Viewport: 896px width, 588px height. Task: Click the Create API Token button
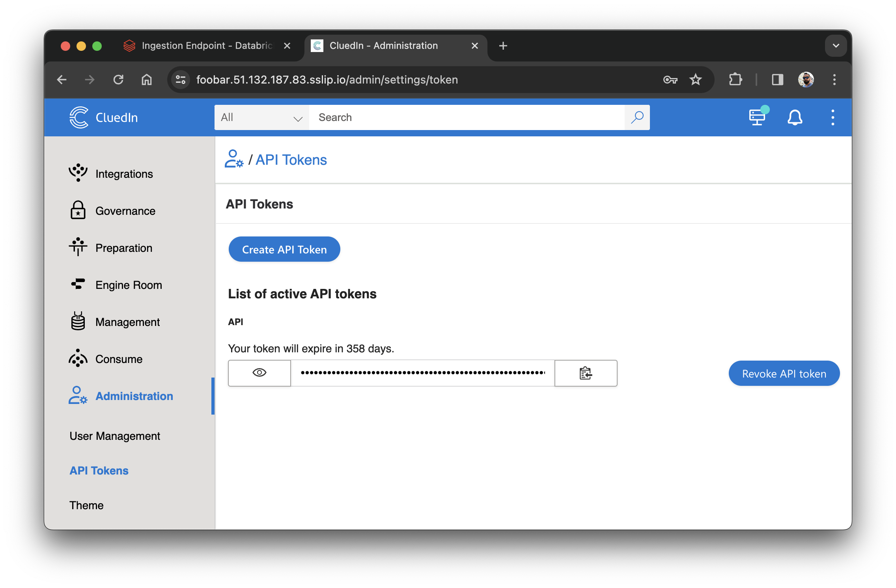point(285,249)
